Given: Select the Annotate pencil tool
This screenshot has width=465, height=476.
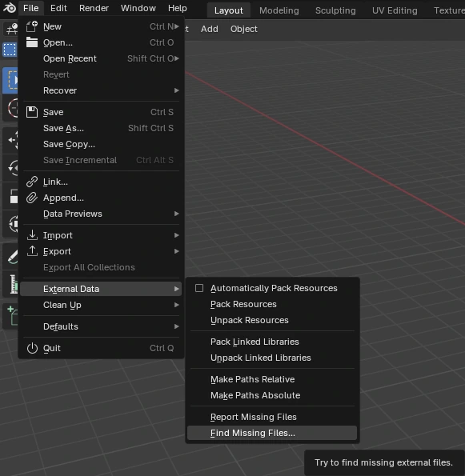Looking at the screenshot, I should click(x=10, y=257).
